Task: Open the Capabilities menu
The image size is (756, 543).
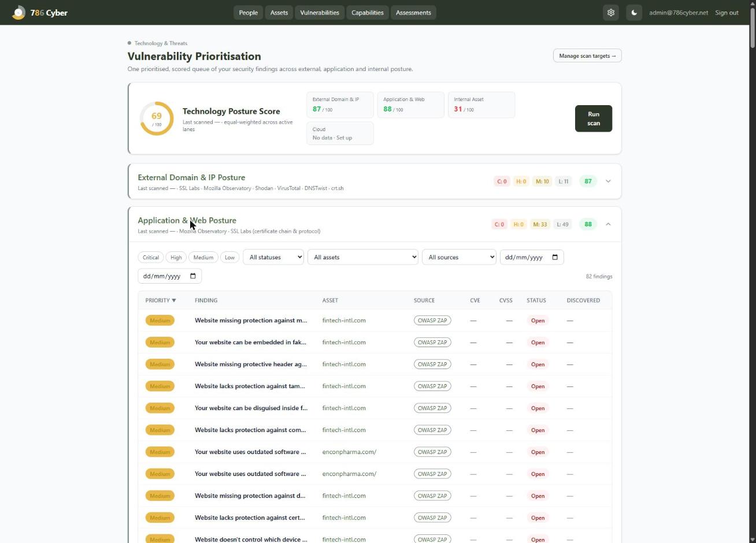Action: coord(368,12)
